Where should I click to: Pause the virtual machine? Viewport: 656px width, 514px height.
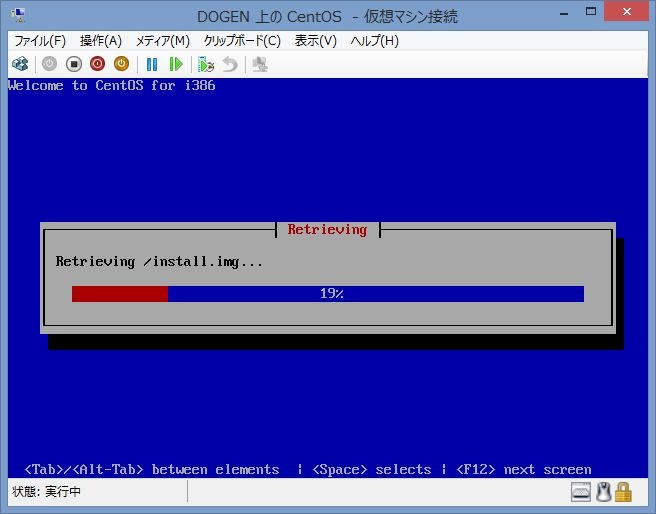coord(152,64)
